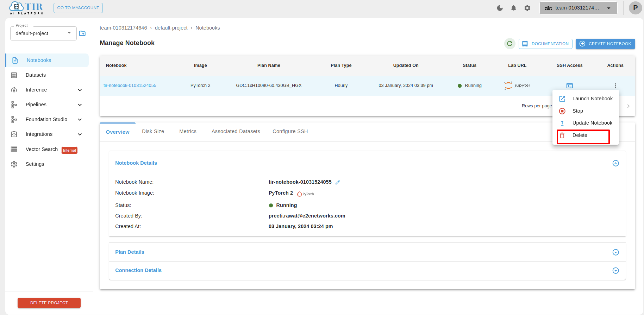Screen dimensions: 644x315
Task: Click the create new project folder icon
Action: point(82,33)
